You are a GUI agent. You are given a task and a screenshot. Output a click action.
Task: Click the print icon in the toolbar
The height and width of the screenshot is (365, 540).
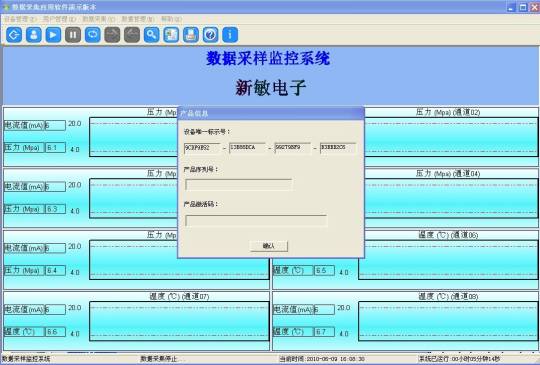point(191,35)
